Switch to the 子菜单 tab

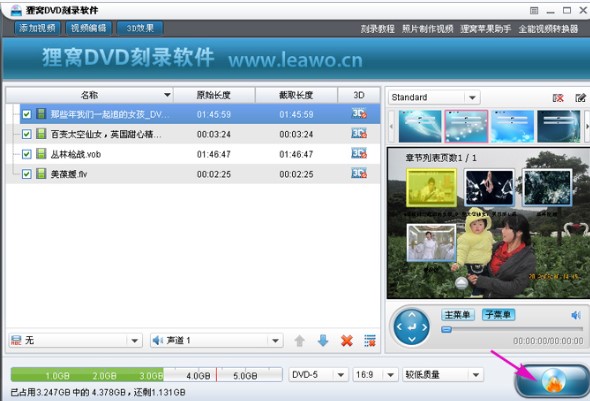499,314
